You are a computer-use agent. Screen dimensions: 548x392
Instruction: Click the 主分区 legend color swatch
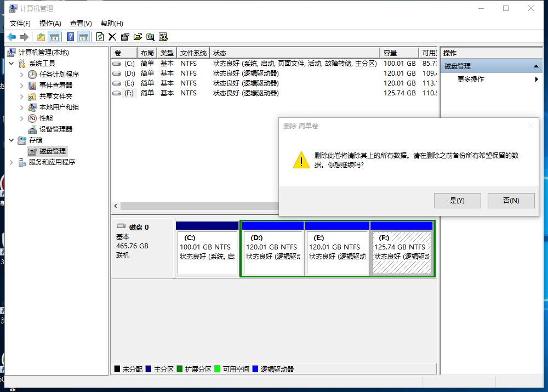point(149,370)
